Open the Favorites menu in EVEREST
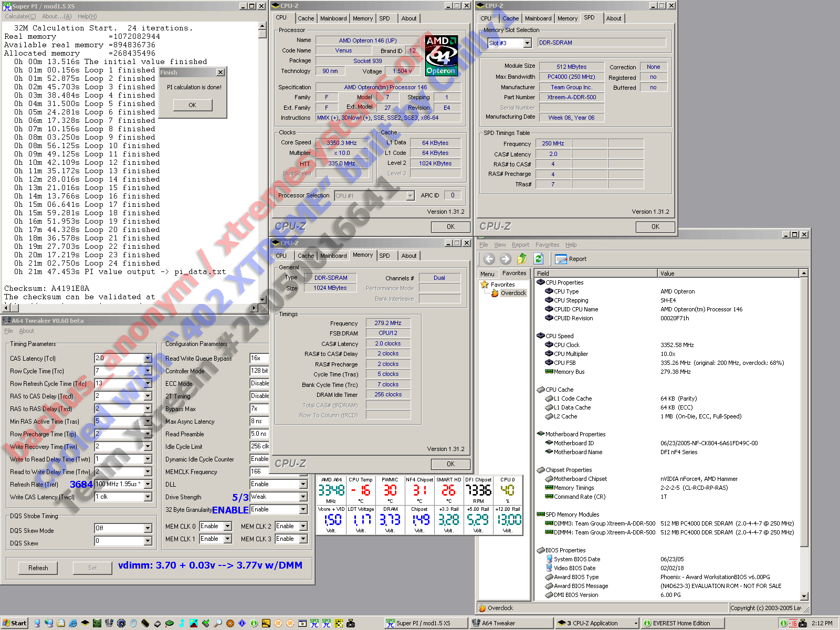 click(547, 245)
